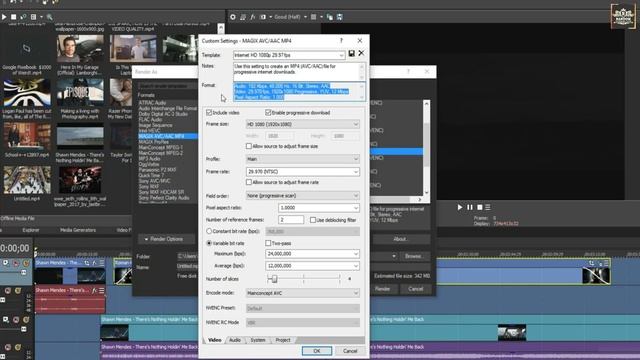Select Untitled.mp4 media thumbnail

27,180
